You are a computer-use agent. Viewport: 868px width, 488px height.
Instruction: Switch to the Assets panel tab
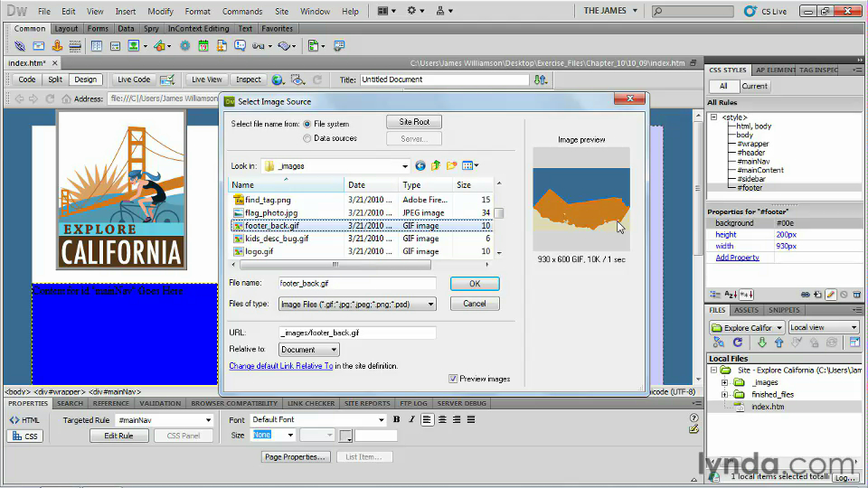point(746,310)
